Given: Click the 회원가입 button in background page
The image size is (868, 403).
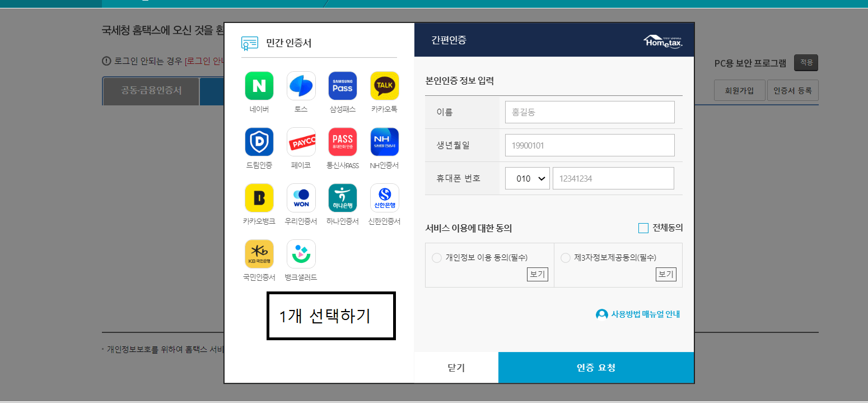Looking at the screenshot, I should tap(740, 90).
